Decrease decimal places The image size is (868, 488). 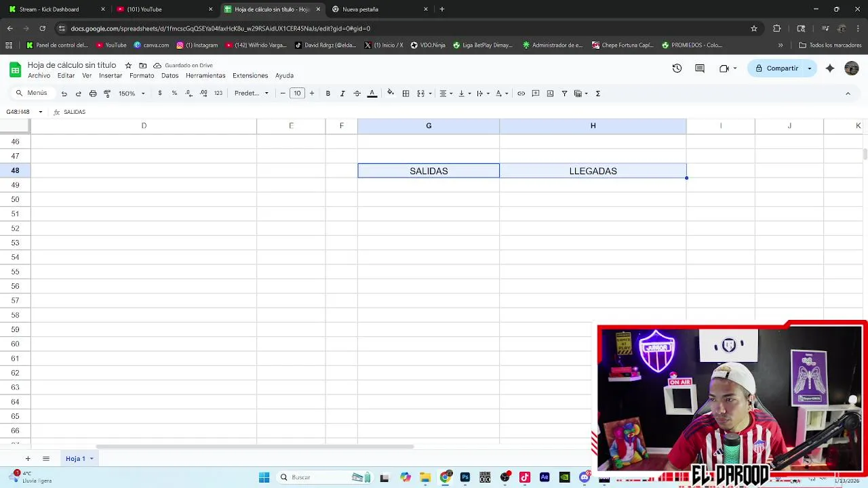click(x=189, y=94)
